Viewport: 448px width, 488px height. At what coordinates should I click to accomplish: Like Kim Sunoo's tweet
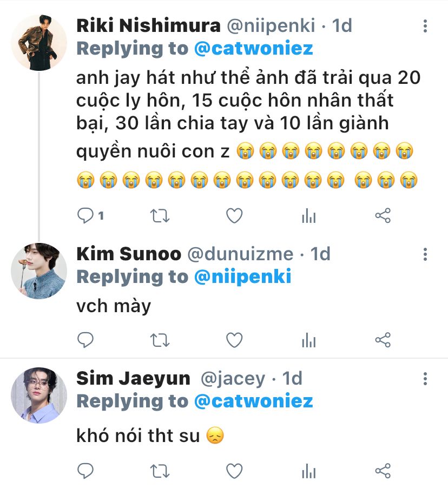[x=234, y=340]
